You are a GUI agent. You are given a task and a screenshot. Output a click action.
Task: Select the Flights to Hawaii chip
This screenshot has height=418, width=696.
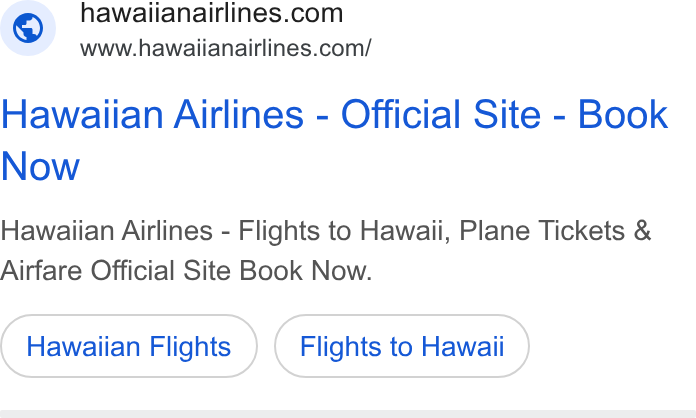coord(402,346)
